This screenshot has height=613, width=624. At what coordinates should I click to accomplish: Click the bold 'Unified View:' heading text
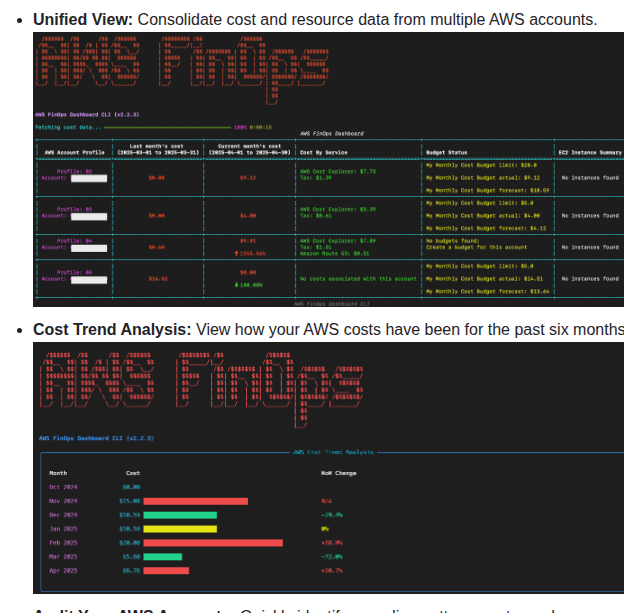83,20
